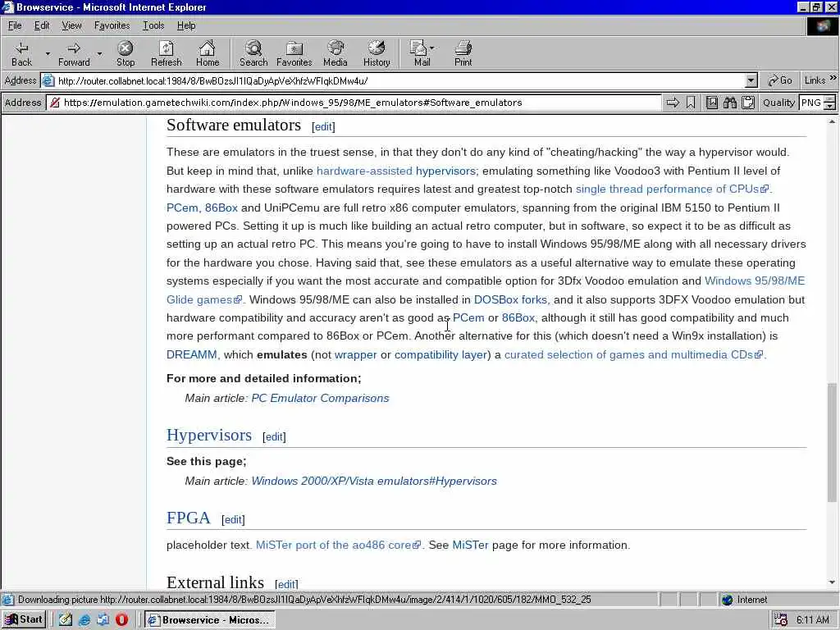Go to Home page via toolbar

click(x=208, y=53)
